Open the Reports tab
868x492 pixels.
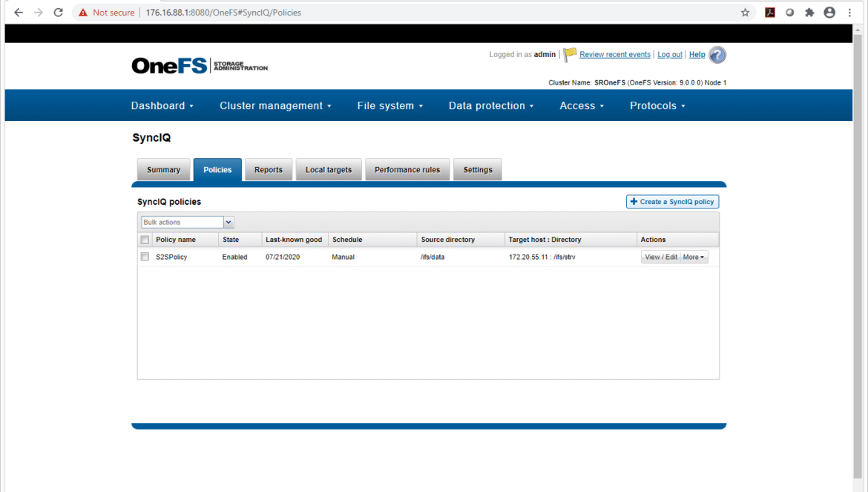pyautogui.click(x=269, y=170)
